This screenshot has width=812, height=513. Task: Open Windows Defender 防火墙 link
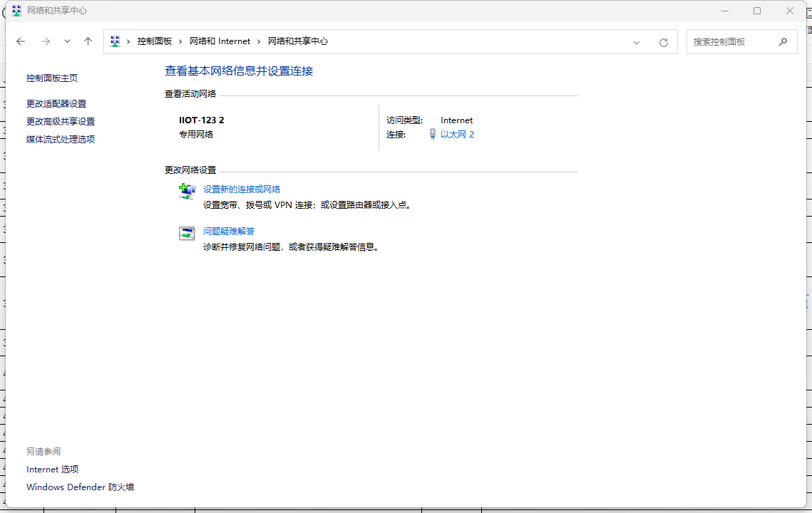pyautogui.click(x=80, y=487)
